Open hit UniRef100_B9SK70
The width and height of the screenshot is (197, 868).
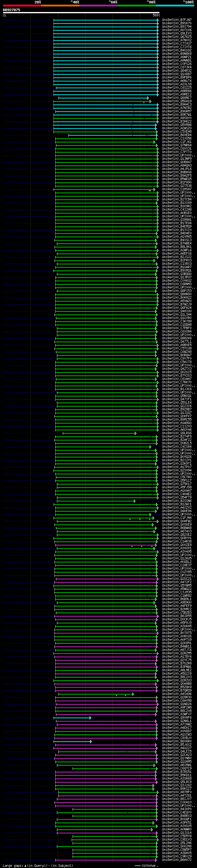[176, 23]
